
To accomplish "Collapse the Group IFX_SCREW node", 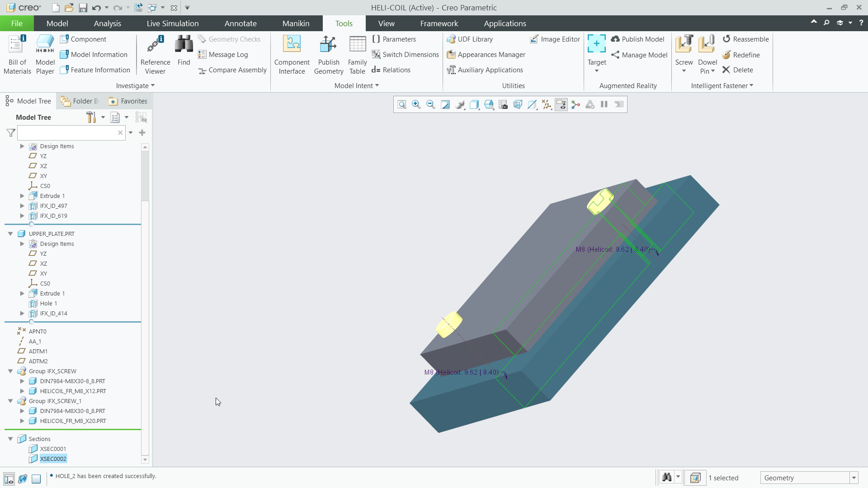I will point(10,371).
